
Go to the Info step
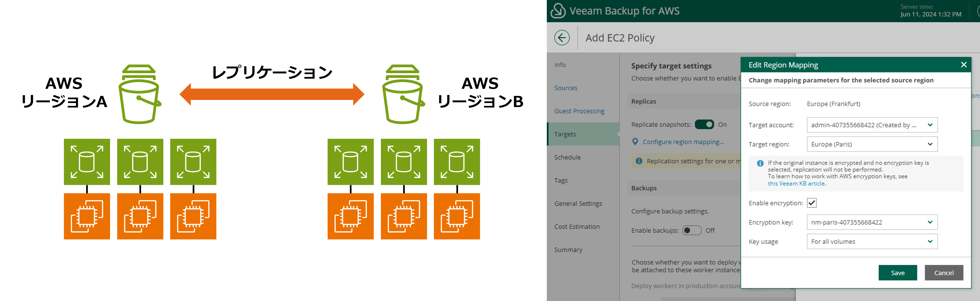pyautogui.click(x=560, y=65)
